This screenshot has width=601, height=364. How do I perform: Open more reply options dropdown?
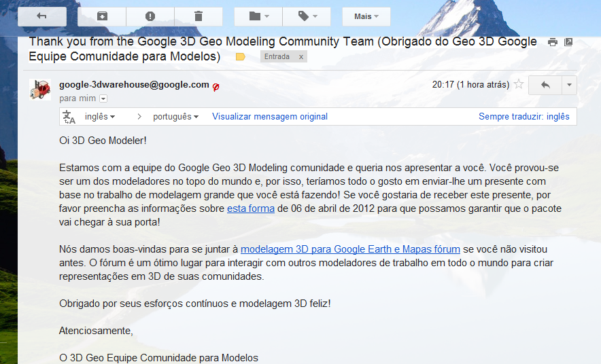[569, 85]
